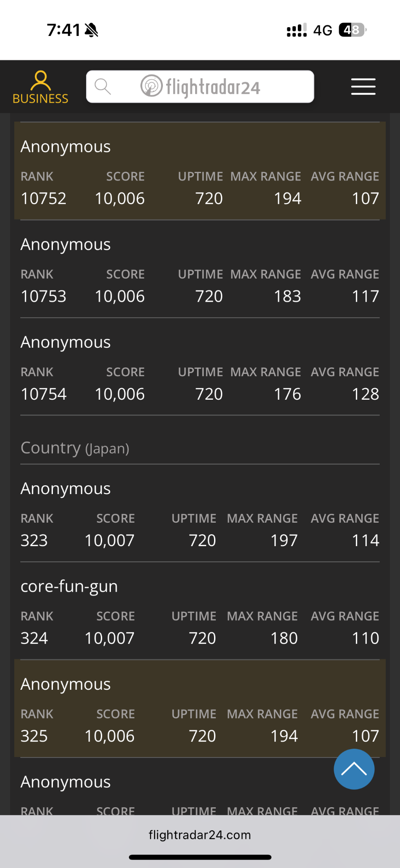
Task: Open the highlighted rank 325 entry
Action: coord(200,709)
